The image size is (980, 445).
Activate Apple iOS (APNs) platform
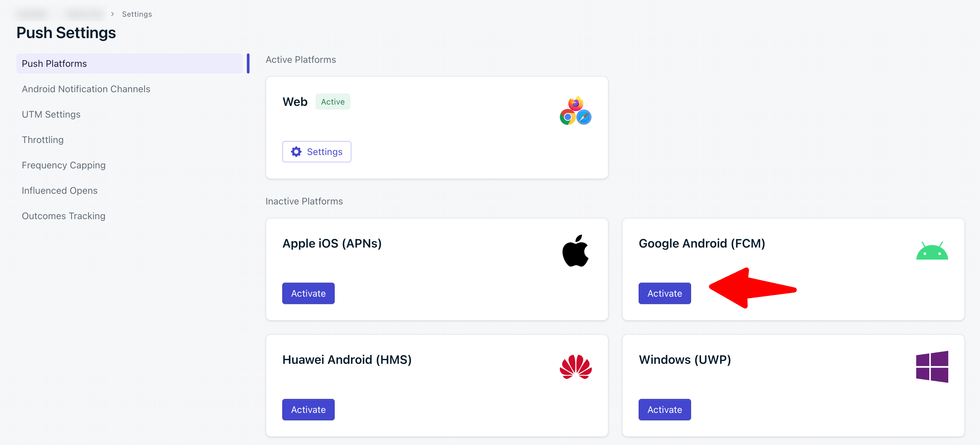point(308,294)
